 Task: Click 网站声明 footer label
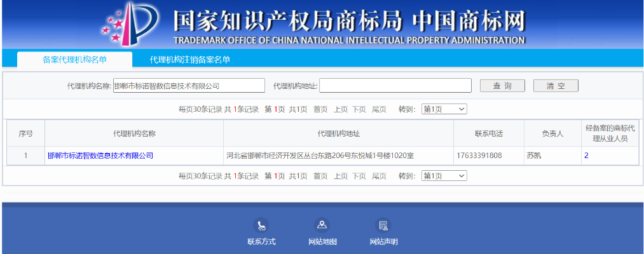[383, 242]
